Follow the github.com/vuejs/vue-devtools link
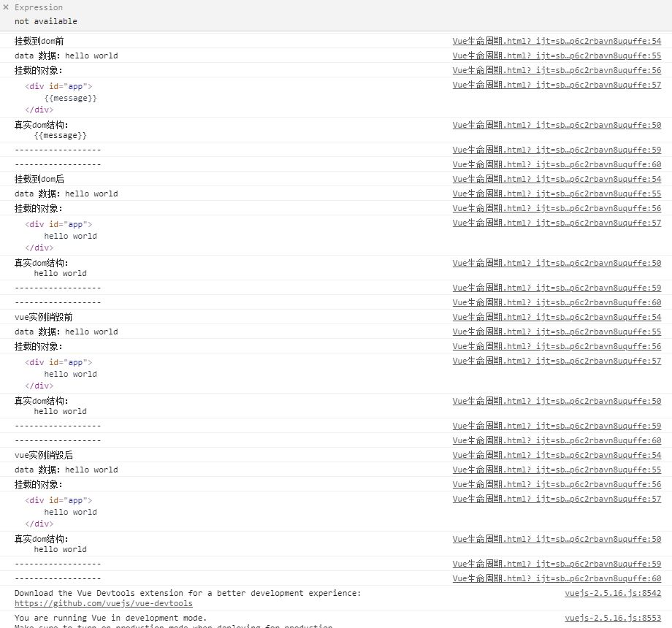This screenshot has height=628, width=672. [x=104, y=604]
